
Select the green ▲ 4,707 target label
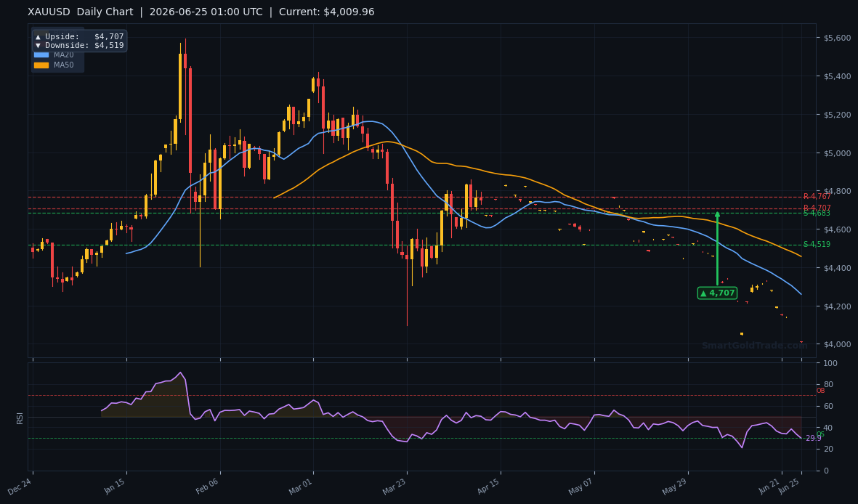(717, 293)
